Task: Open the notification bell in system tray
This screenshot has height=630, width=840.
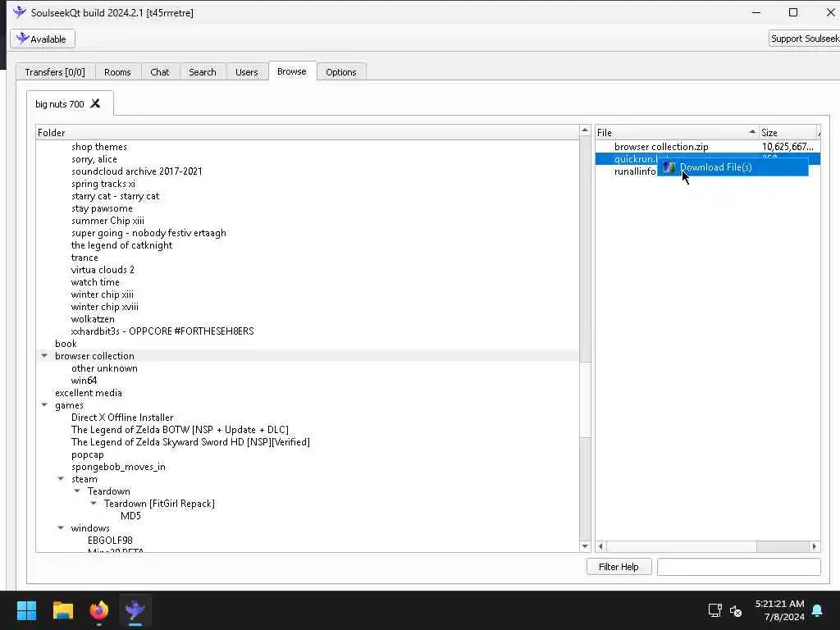Action: (x=818, y=610)
